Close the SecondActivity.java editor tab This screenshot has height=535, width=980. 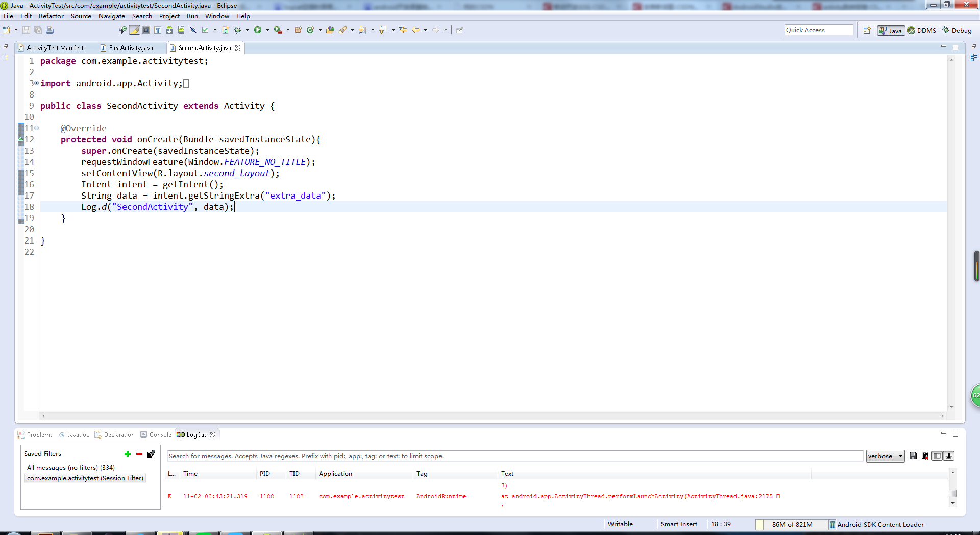(x=238, y=48)
